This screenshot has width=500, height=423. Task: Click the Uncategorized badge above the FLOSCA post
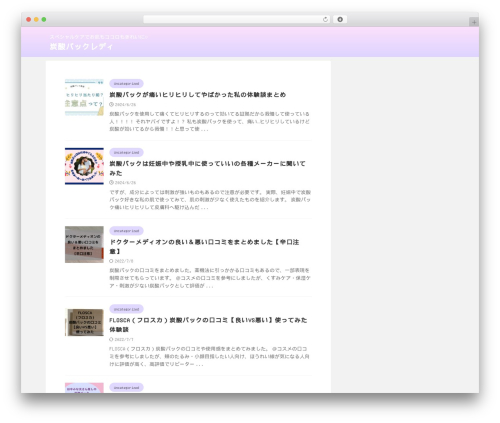point(126,309)
